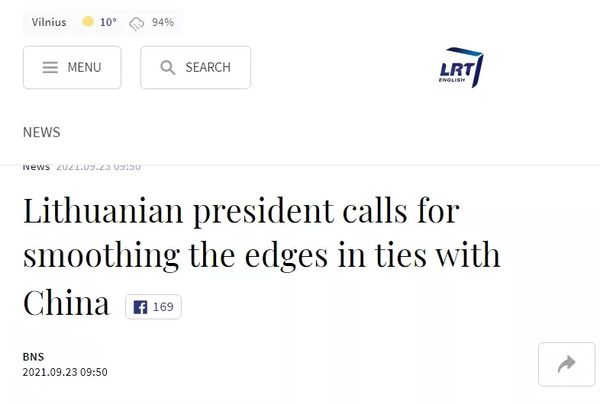Click the 10° temperature reading
The height and width of the screenshot is (404, 600).
[x=108, y=22]
